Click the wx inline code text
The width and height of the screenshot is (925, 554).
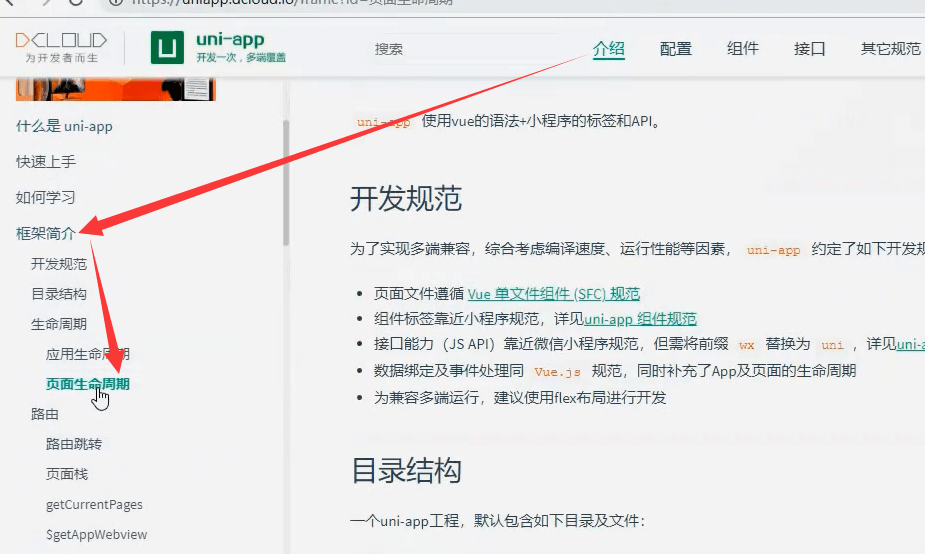pyautogui.click(x=746, y=345)
